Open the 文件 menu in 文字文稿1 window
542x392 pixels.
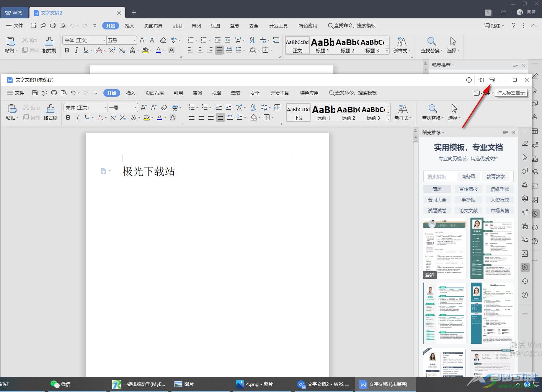click(16, 93)
